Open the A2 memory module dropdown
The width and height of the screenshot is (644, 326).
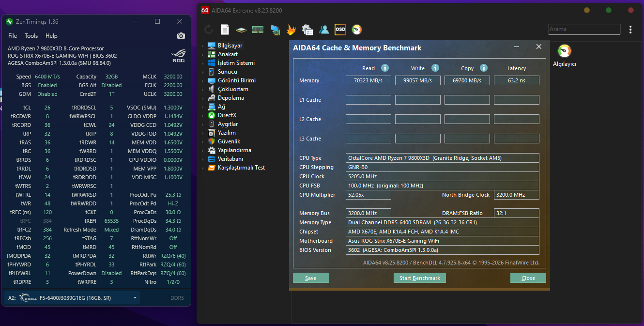[x=72, y=297]
